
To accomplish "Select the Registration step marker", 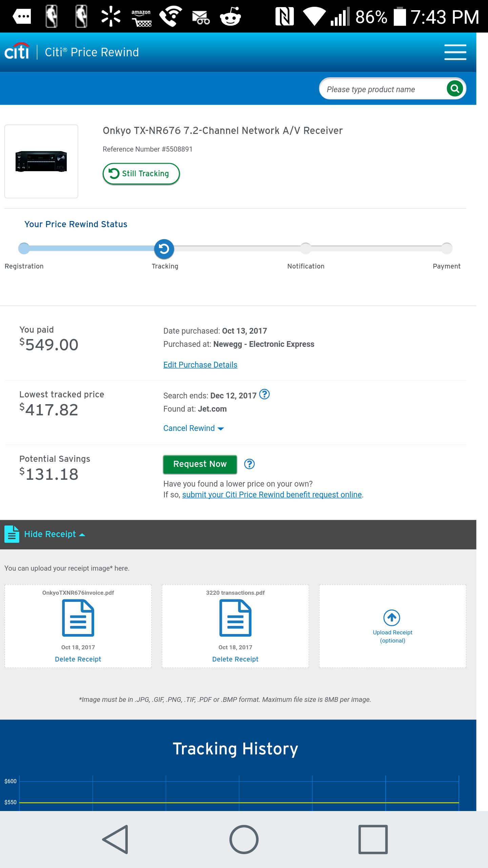I will coord(24,249).
